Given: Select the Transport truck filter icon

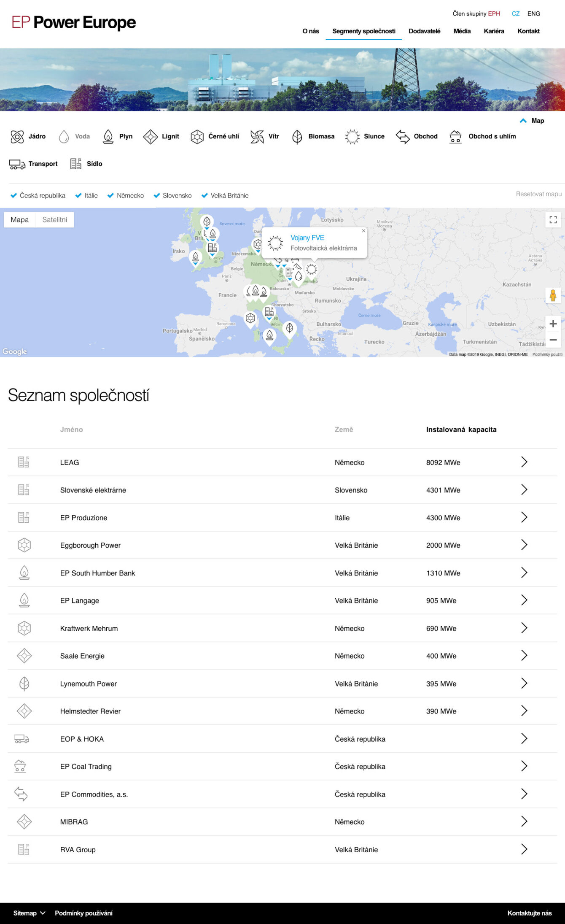Looking at the screenshot, I should click(17, 164).
